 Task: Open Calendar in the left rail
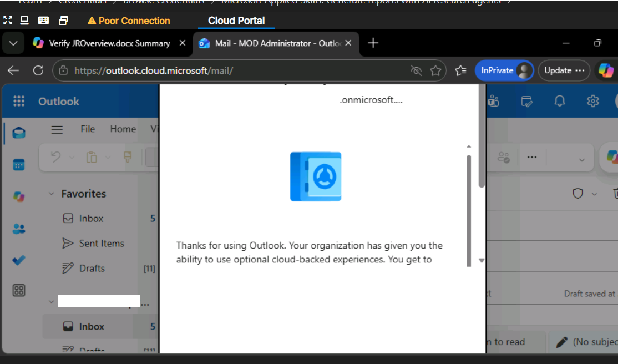pyautogui.click(x=19, y=164)
